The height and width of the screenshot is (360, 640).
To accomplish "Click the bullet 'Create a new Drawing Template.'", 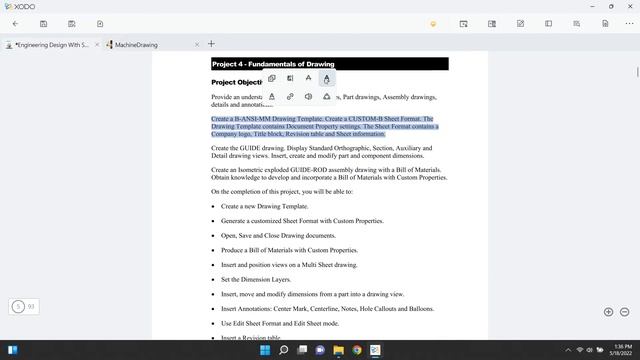I will coord(264,207).
